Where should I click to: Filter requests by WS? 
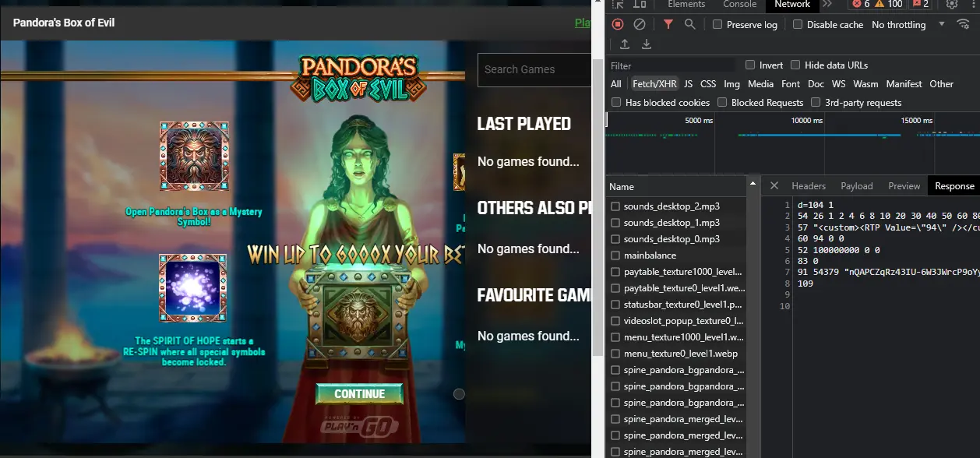(x=838, y=83)
